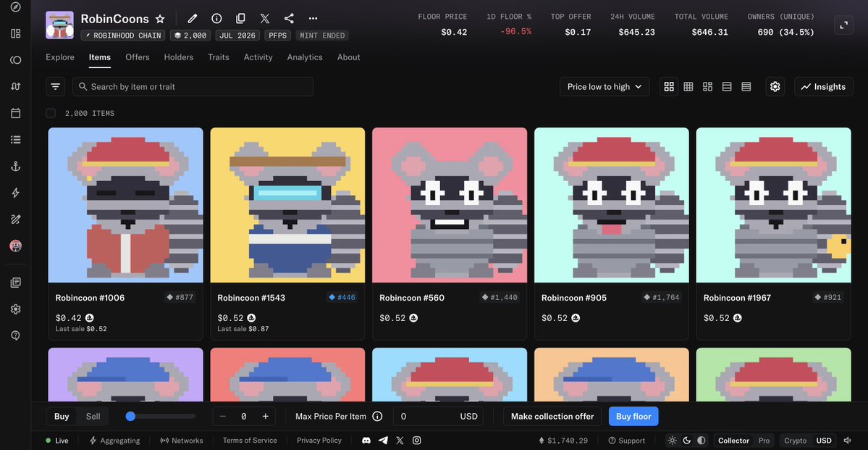This screenshot has height=450, width=868.
Task: Mute sounds via speaker icon
Action: (x=847, y=441)
